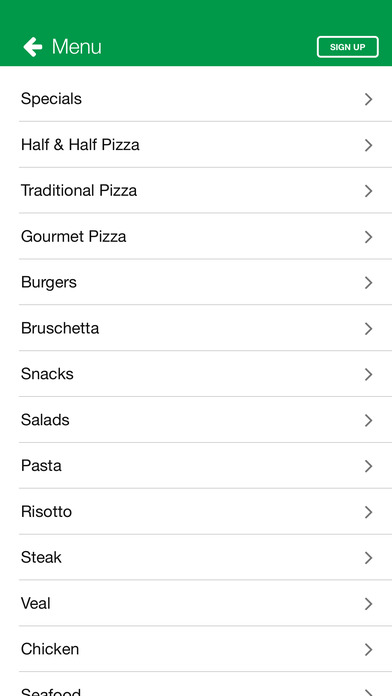Click the arrow icon beside Burgers
This screenshot has height=696, width=392.
click(368, 283)
